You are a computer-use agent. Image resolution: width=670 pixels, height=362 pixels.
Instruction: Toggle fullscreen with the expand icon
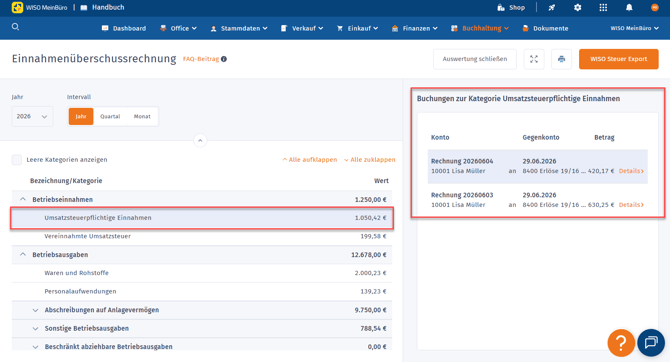click(534, 59)
